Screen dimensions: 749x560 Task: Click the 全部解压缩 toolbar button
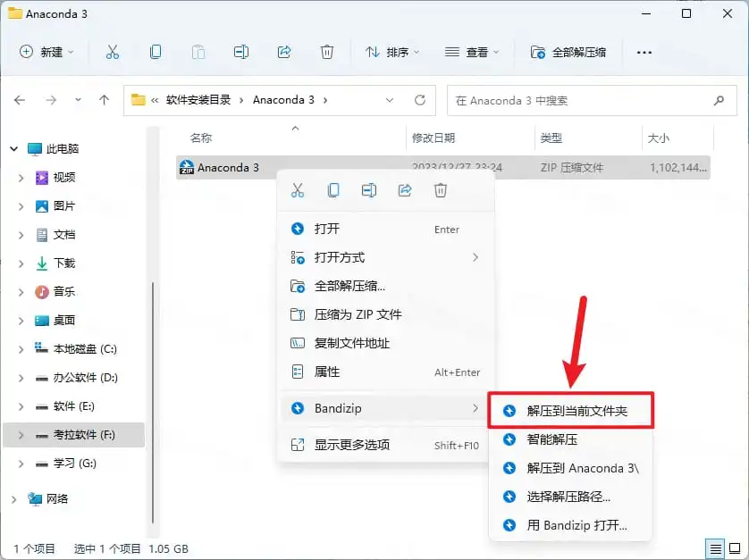pos(568,52)
